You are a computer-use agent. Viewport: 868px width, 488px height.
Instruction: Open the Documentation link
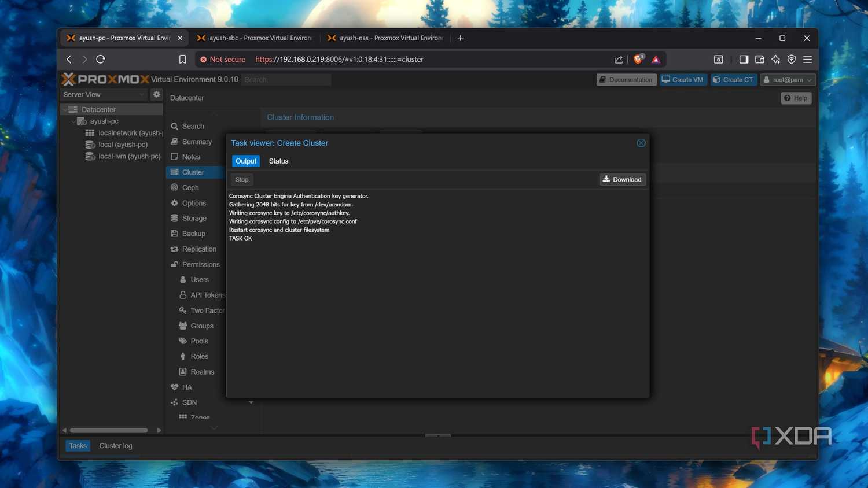click(x=626, y=80)
